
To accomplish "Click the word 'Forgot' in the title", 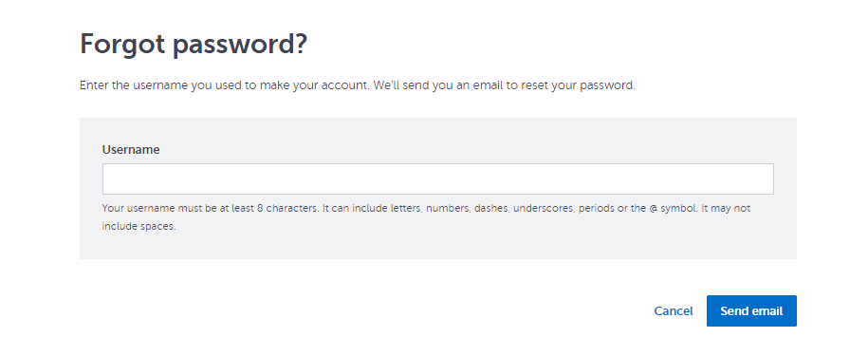I will pos(123,44).
